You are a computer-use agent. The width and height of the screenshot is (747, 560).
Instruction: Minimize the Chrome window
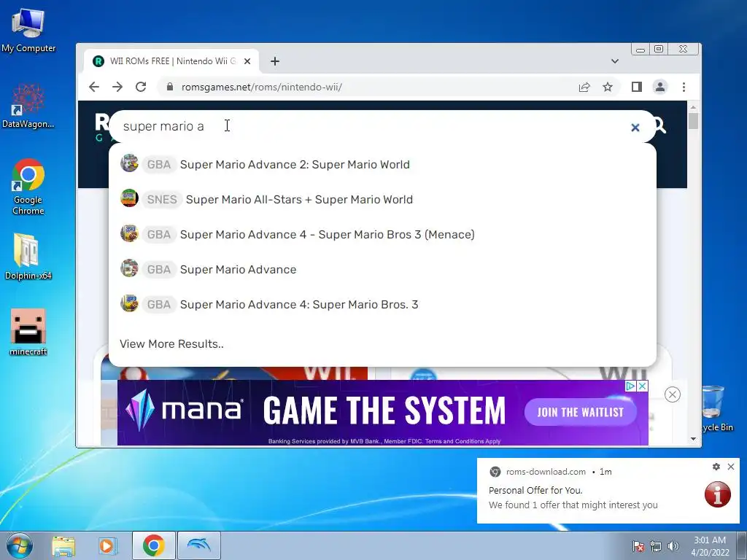click(640, 49)
